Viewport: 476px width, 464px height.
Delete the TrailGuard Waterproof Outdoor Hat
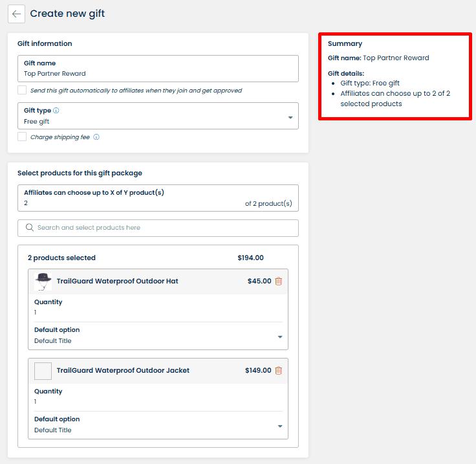[279, 282]
